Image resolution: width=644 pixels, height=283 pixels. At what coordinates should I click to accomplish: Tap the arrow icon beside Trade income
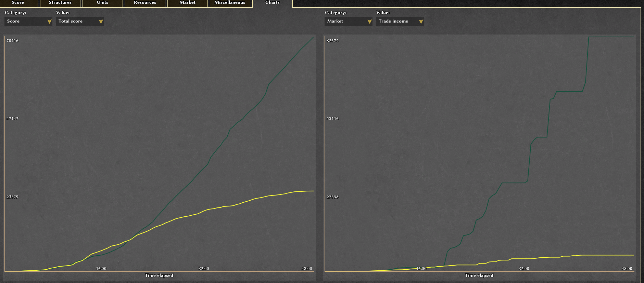click(x=421, y=22)
